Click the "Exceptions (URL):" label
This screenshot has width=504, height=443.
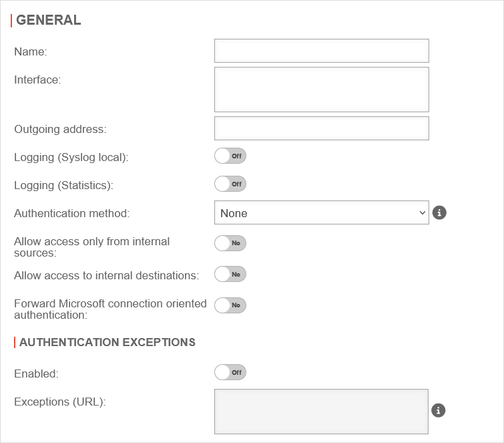[60, 402]
